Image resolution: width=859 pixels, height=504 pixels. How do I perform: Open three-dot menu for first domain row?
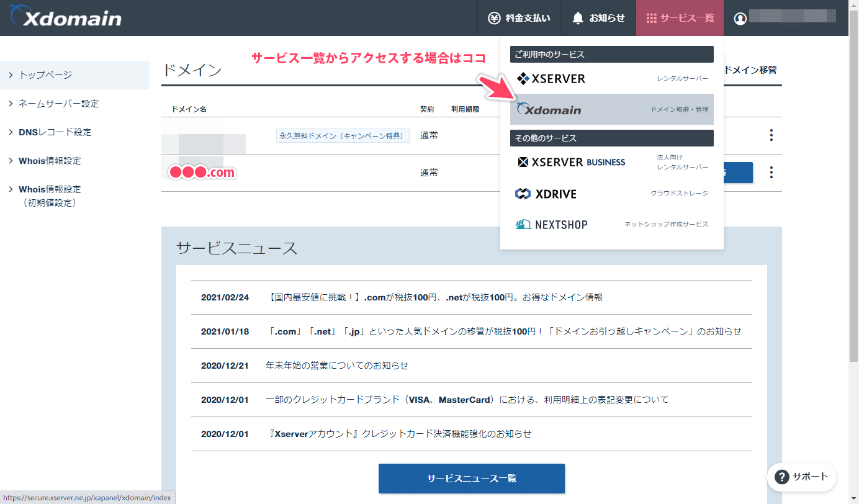coord(771,135)
